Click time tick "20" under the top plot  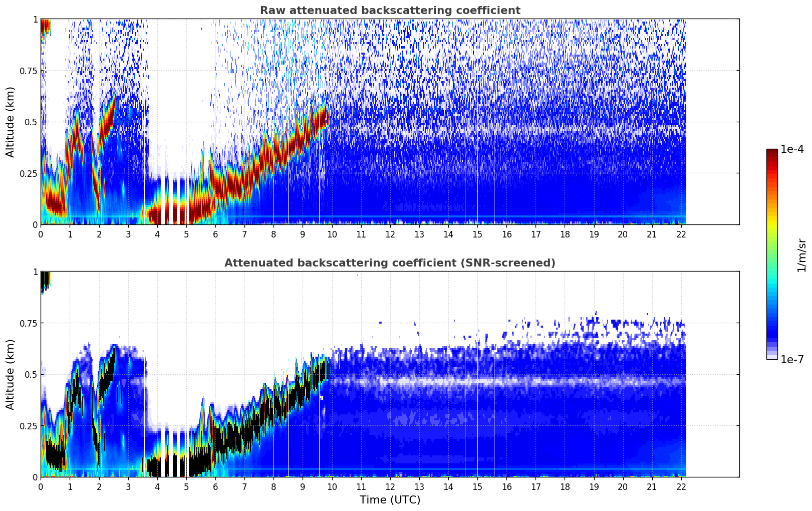pyautogui.click(x=623, y=234)
